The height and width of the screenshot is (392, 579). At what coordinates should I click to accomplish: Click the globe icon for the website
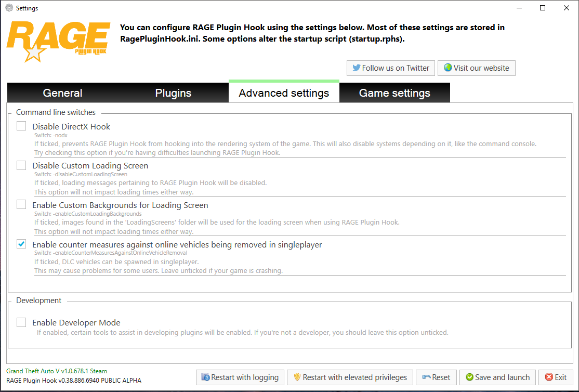click(x=448, y=68)
